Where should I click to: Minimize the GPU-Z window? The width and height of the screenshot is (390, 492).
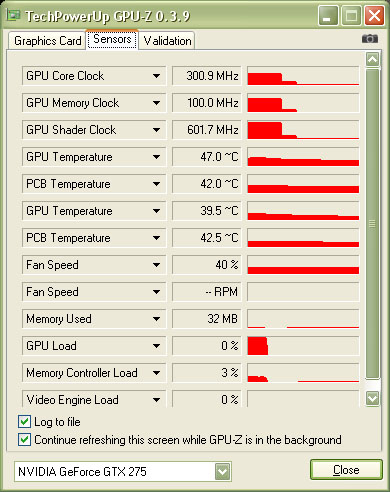328,16
